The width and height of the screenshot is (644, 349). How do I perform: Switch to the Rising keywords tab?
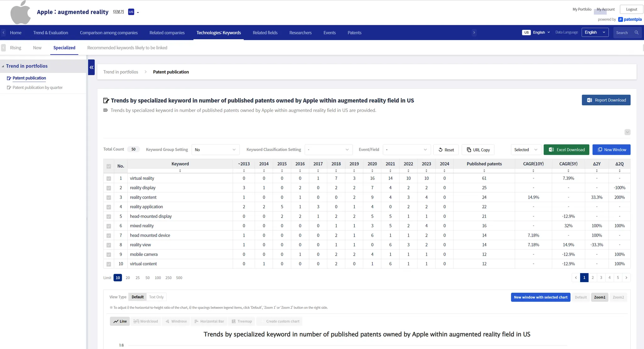[x=15, y=48]
